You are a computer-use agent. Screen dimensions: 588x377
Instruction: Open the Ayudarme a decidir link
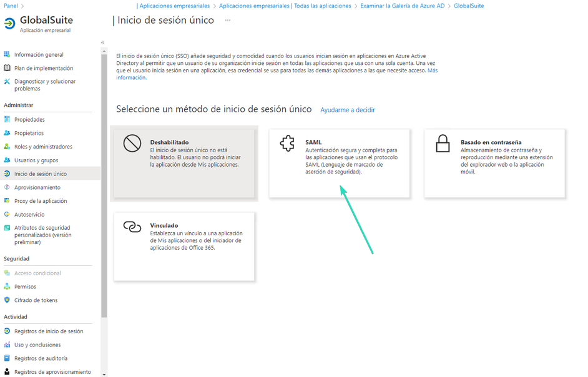tap(347, 110)
